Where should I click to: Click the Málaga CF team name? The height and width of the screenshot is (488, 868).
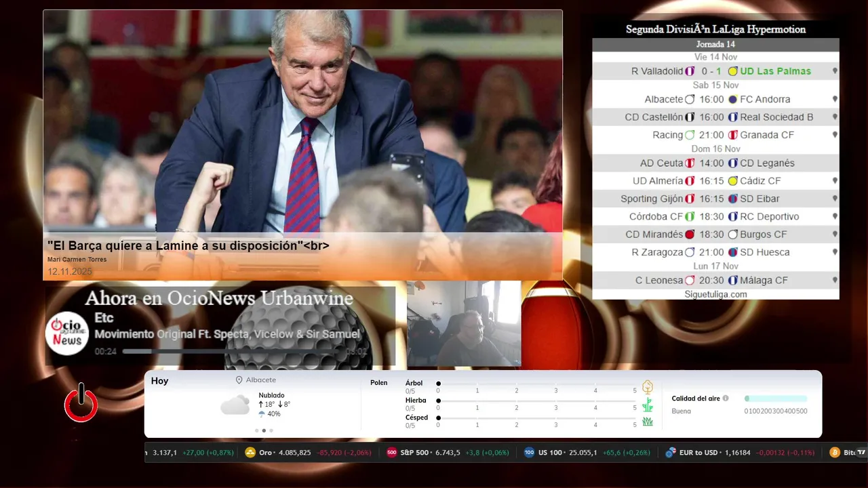click(x=764, y=280)
